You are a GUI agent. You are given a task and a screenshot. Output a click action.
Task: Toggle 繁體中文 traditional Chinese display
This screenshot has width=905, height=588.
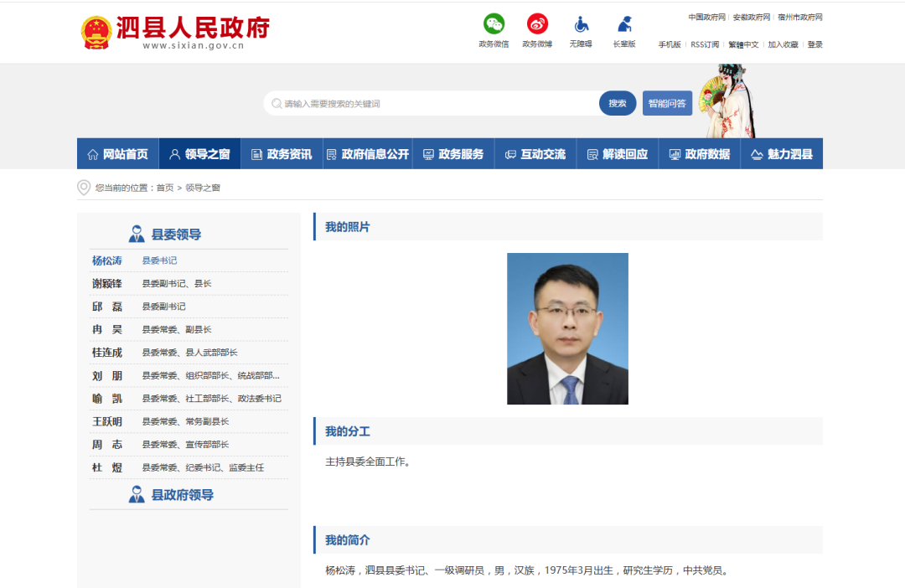click(x=742, y=44)
